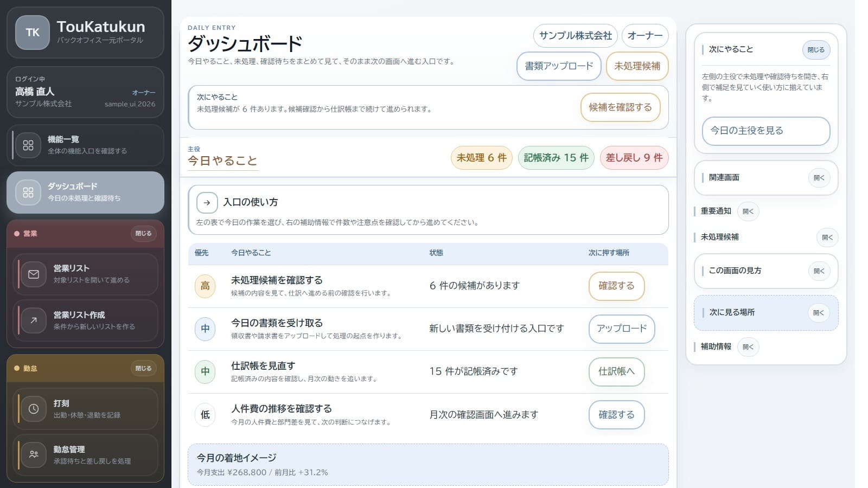The image size is (868, 488).
Task: Collapse the 営業 sidebar section
Action: click(x=143, y=234)
